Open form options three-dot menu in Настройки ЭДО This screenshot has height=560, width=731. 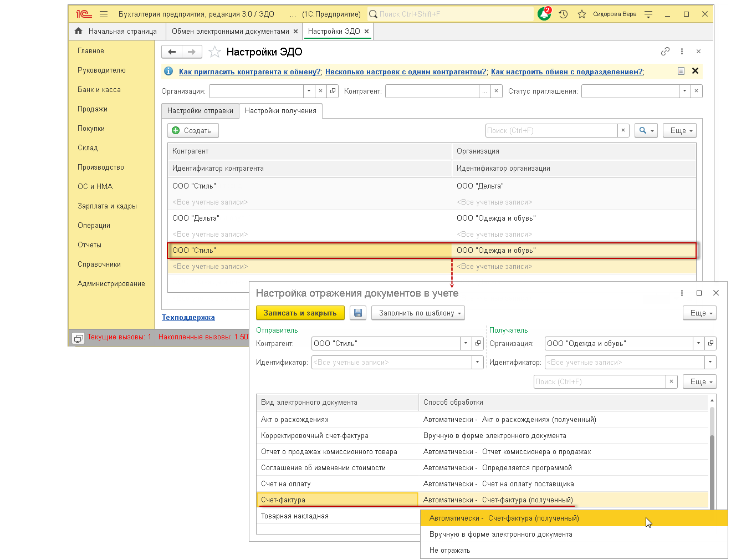click(682, 52)
